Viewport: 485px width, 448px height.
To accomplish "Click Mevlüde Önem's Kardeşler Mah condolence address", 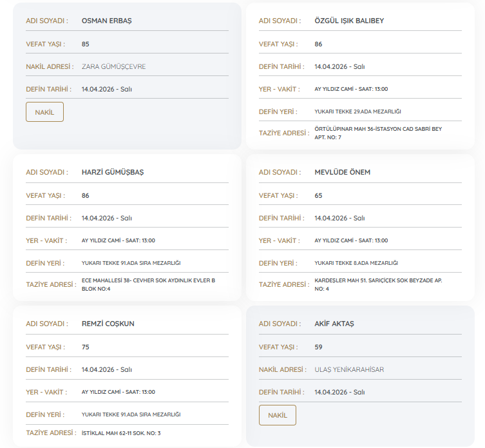I will pos(377,284).
